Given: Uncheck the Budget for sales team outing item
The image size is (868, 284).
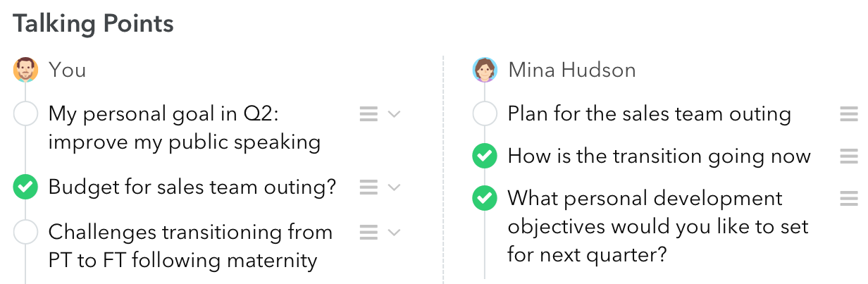Looking at the screenshot, I should 25,187.
